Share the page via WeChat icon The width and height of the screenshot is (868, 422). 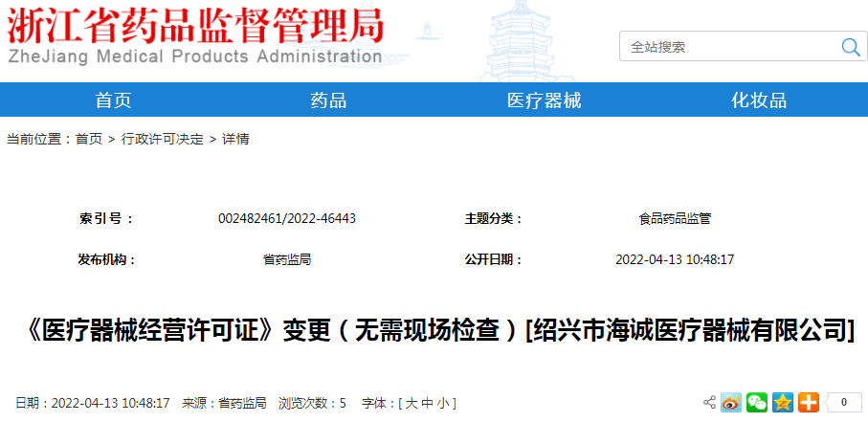757,403
